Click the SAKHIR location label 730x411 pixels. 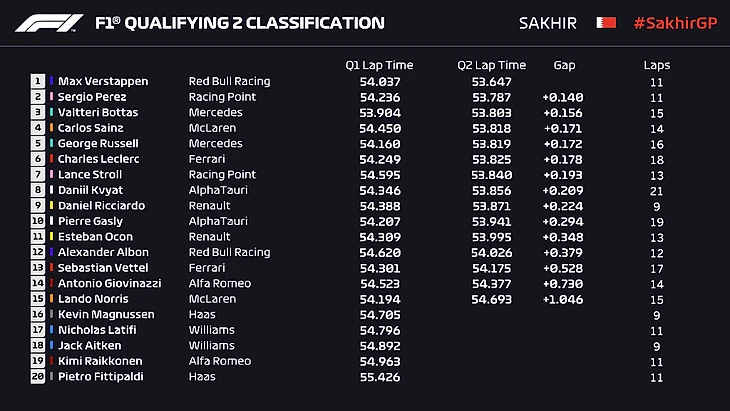point(548,22)
